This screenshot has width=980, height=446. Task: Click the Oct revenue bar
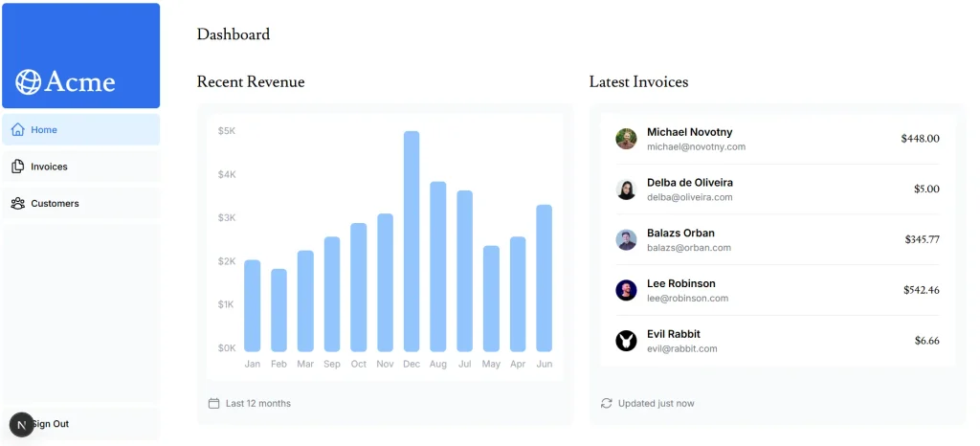[x=359, y=287]
